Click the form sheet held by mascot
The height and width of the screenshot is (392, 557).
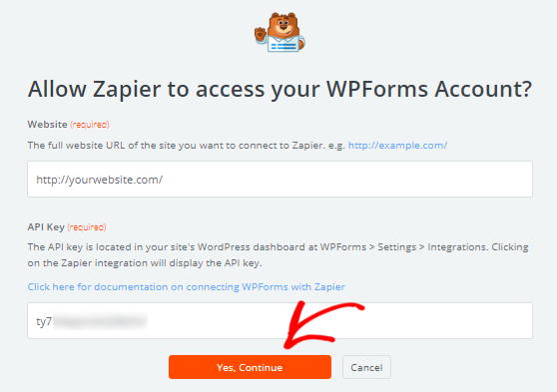(x=283, y=45)
